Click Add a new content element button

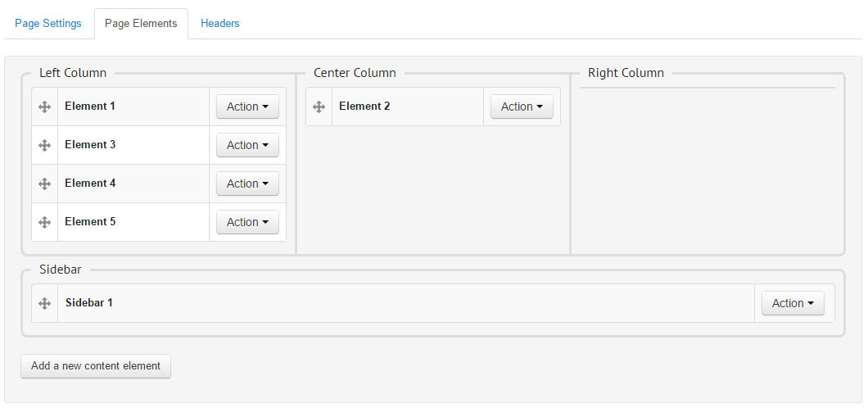tap(96, 366)
